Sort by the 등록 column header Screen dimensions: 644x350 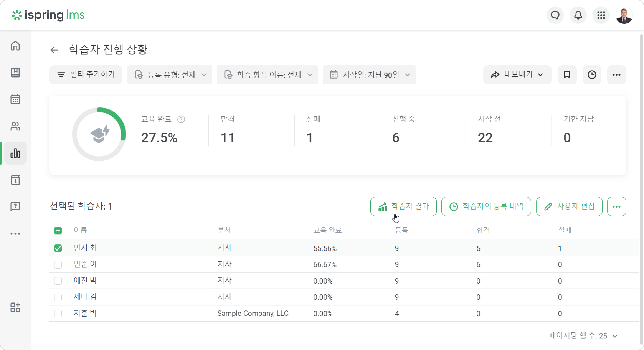402,230
